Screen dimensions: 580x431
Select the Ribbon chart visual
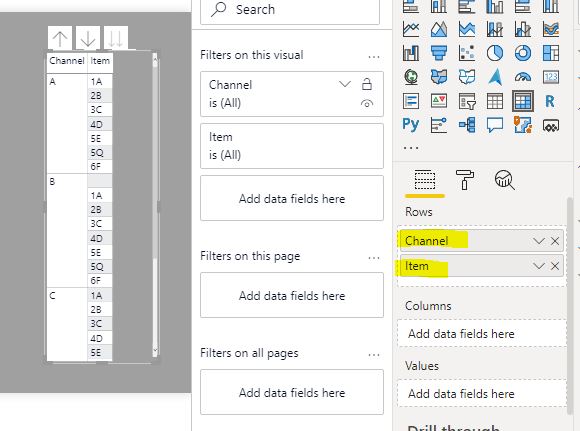click(551, 29)
